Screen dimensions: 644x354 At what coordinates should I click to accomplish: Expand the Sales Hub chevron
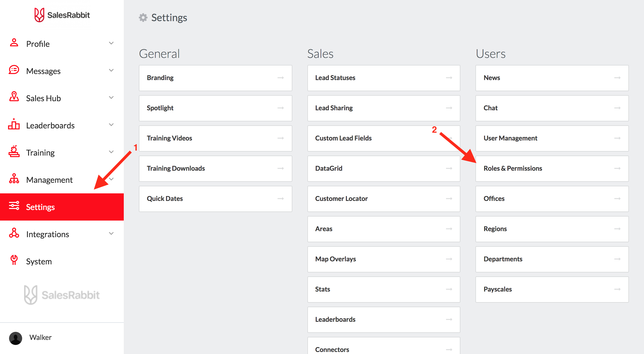pos(111,97)
